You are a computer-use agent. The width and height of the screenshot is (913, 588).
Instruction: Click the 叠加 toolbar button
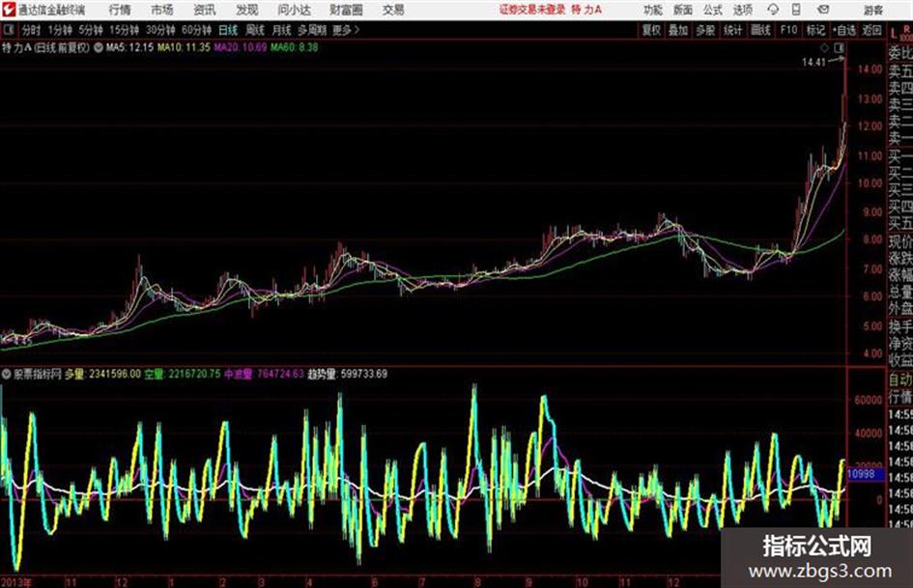pyautogui.click(x=678, y=30)
